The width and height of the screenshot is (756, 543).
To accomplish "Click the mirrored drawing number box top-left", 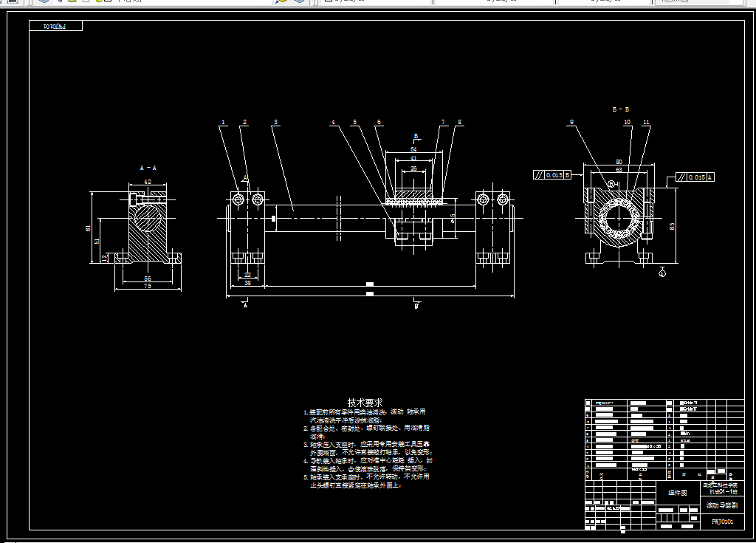I will (55, 26).
